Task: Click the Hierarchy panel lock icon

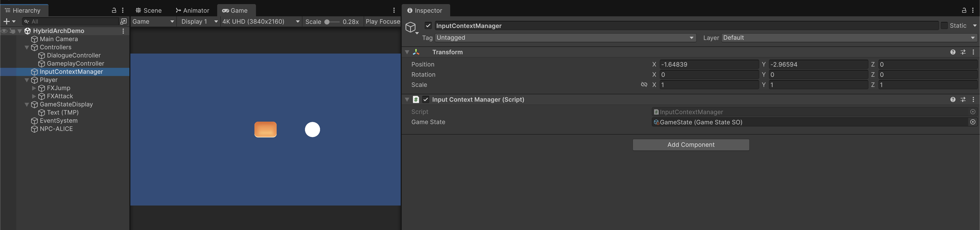Action: click(114, 10)
